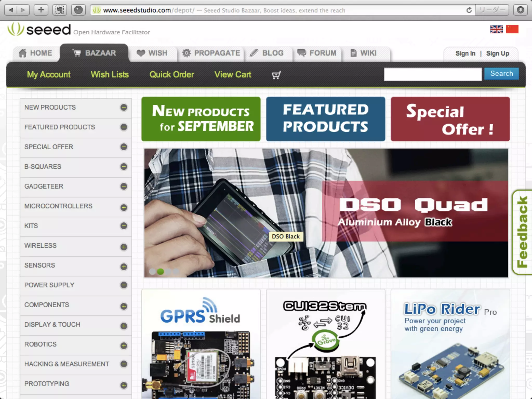Expand the SENSORS category plus icon
Screen dimensions: 532x399
click(124, 267)
